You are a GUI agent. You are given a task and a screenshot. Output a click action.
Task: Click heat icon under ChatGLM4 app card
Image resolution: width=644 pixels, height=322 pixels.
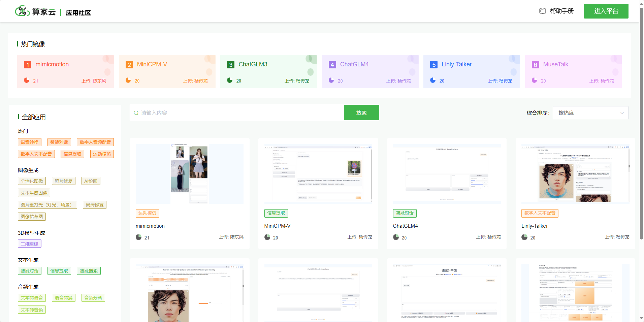pos(396,237)
